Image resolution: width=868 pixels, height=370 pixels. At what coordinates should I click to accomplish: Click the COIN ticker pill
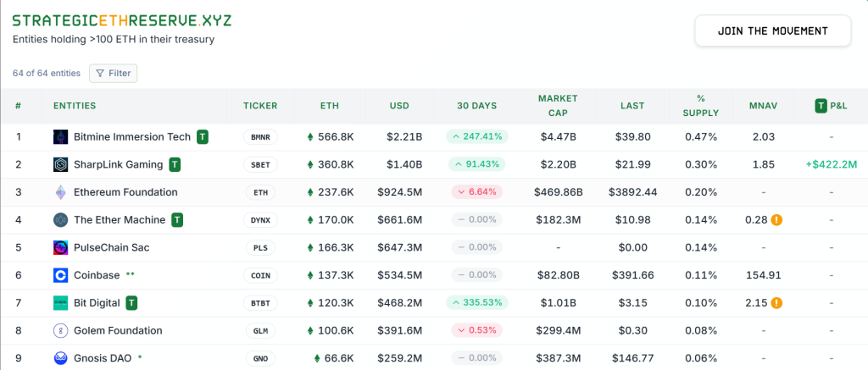click(x=260, y=275)
